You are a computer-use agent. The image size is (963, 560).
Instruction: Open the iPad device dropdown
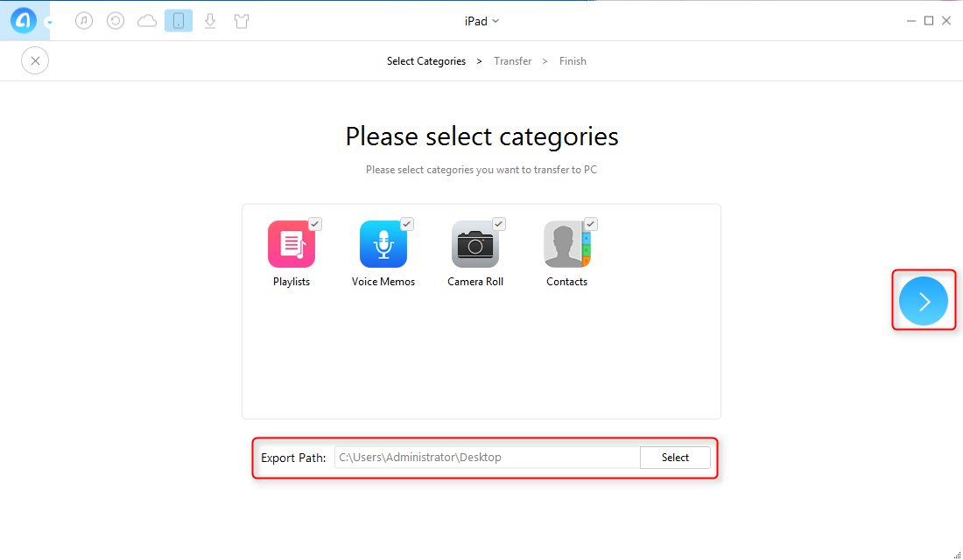click(x=481, y=21)
